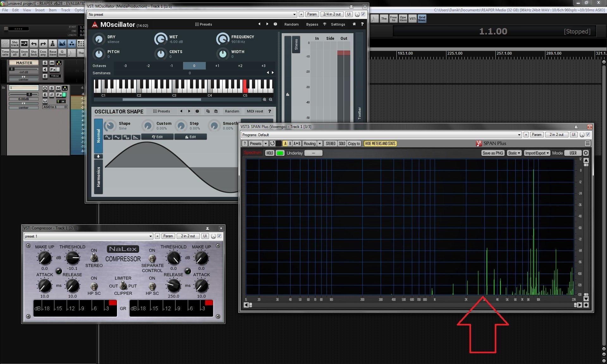Screen dimensions: 607x364
Task: Toggle the MOscillator plugin bypass checkbox in title row
Action: 363,14
